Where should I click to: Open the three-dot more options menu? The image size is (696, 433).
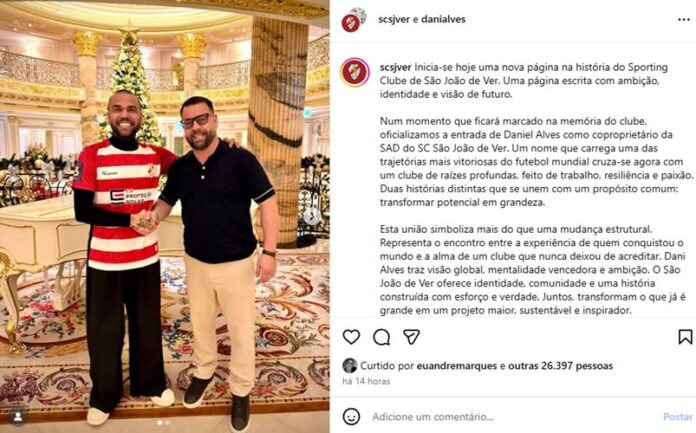[x=684, y=20]
